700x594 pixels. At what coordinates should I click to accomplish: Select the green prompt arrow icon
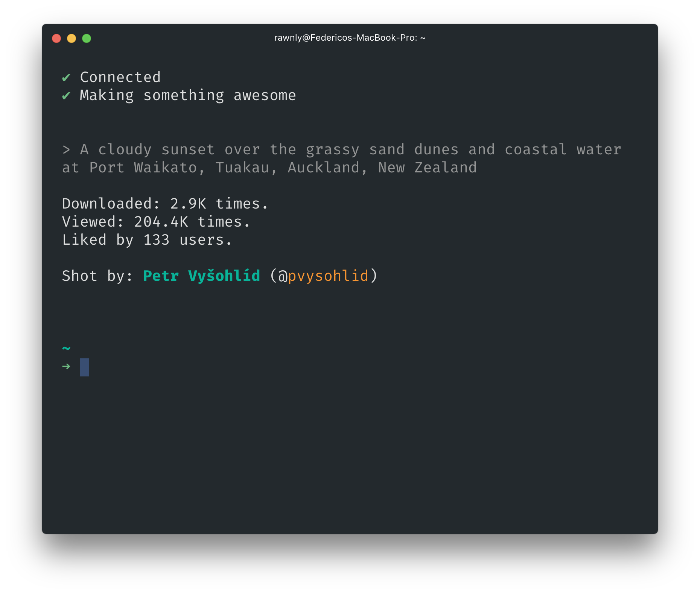pos(66,366)
